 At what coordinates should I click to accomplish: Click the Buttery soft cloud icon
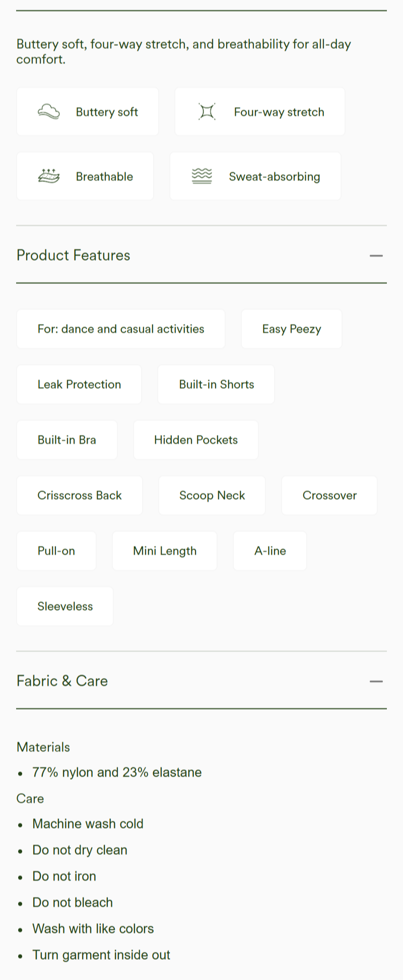[49, 111]
